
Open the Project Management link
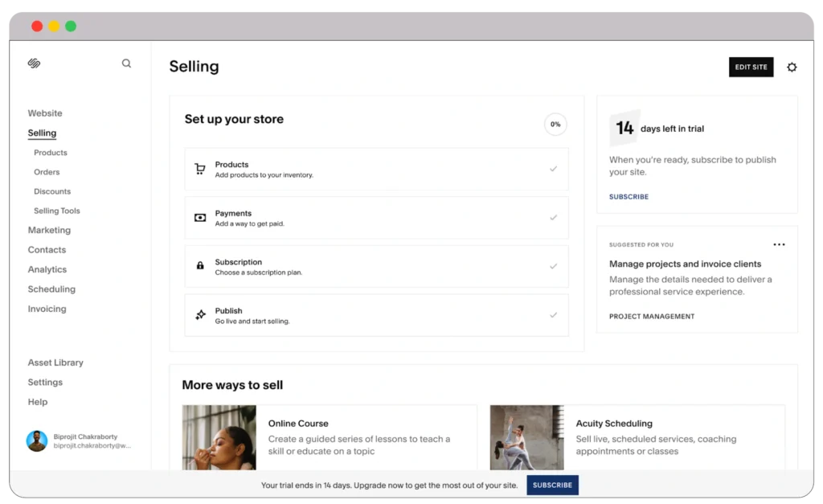(x=651, y=316)
